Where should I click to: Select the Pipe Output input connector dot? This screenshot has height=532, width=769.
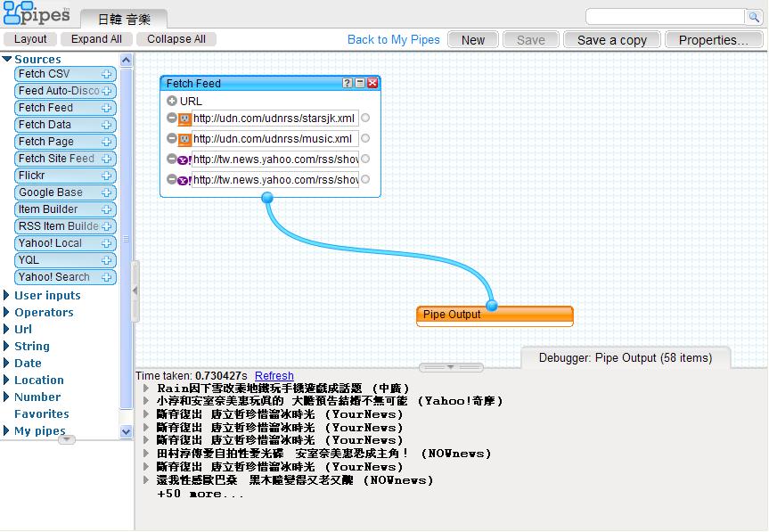click(492, 306)
